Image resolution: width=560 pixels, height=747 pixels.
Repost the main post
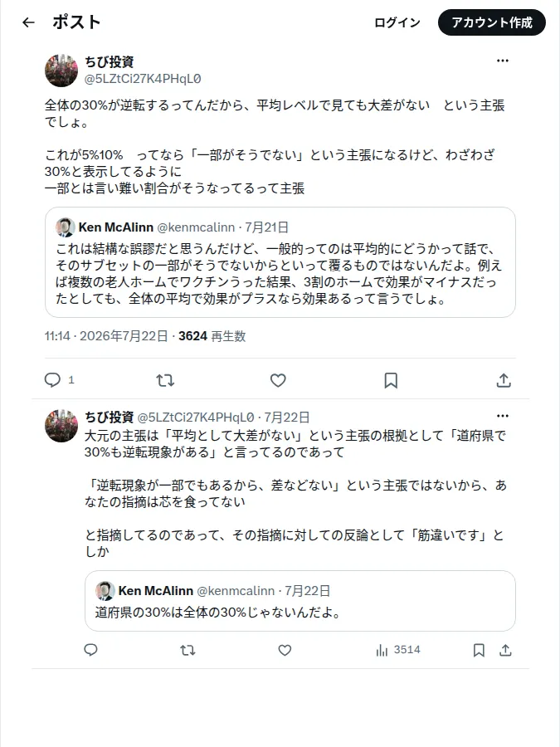point(165,380)
